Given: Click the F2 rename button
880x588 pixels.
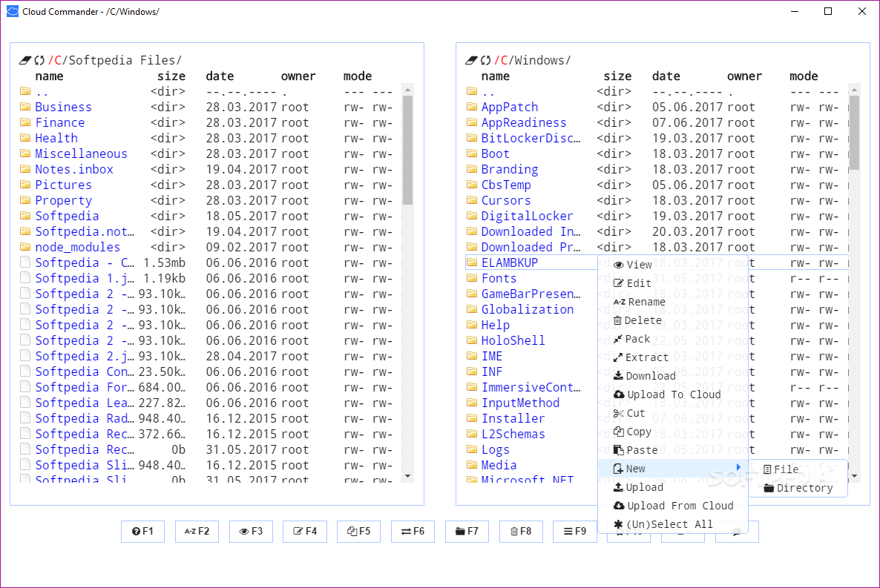Looking at the screenshot, I should click(x=197, y=532).
